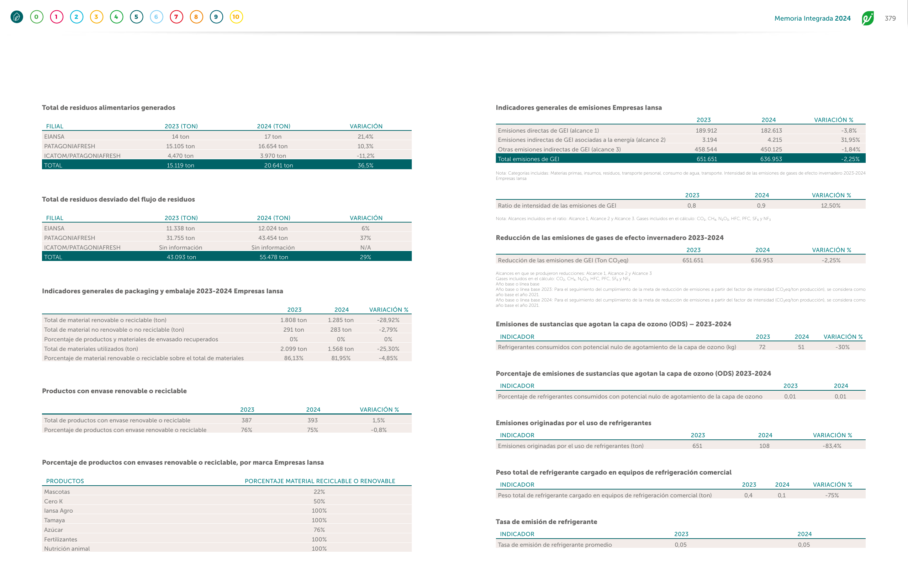The height and width of the screenshot is (588, 908).
Task: Go to chapter 9 circle
Action: click(x=216, y=17)
